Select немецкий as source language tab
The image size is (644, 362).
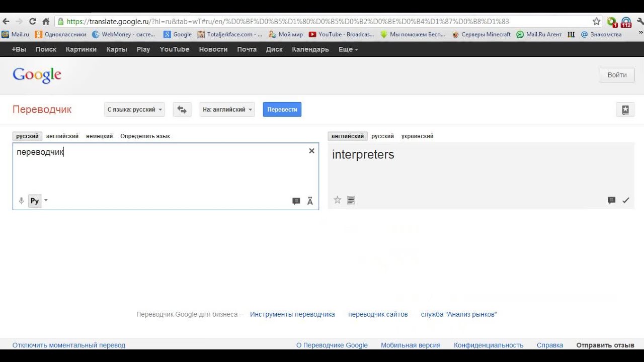[x=100, y=136]
